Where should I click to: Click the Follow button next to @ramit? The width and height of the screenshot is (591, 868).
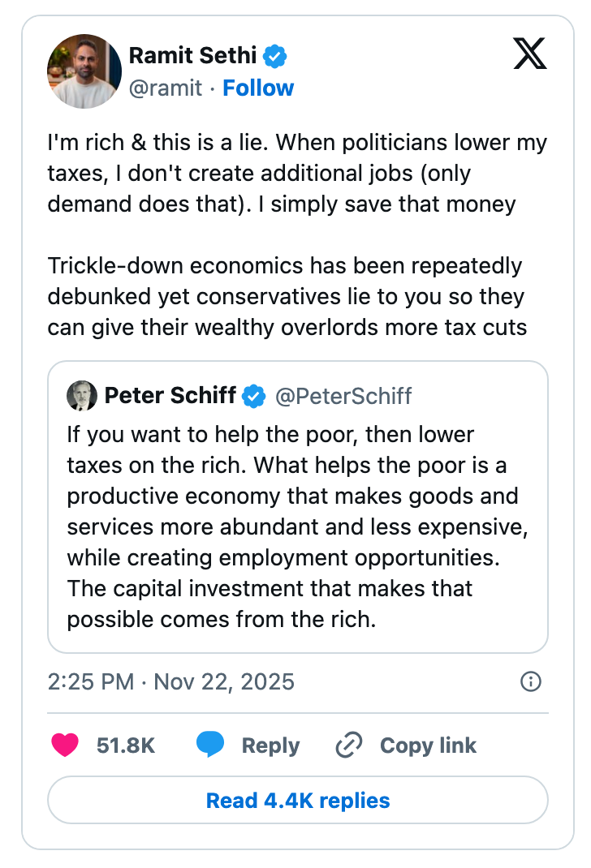coord(258,88)
